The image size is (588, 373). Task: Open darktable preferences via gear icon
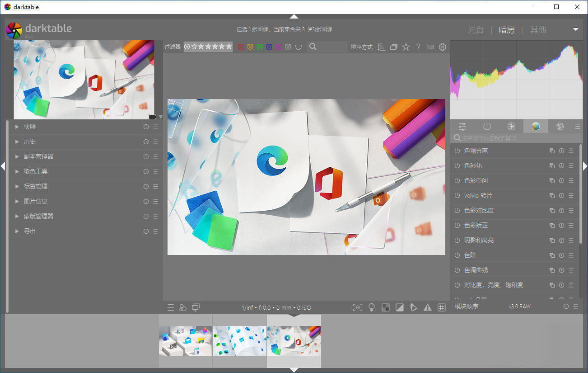[442, 47]
